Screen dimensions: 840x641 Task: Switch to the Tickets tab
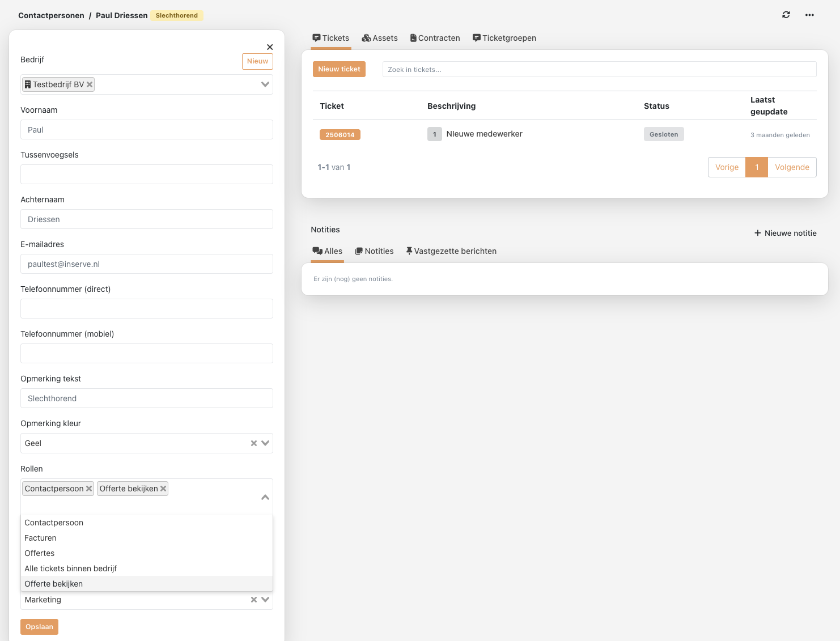(331, 38)
